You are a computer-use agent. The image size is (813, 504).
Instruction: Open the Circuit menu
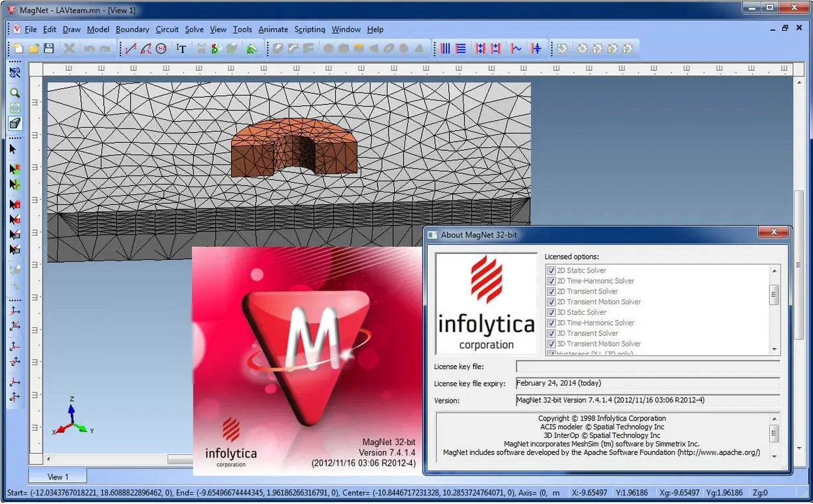167,29
